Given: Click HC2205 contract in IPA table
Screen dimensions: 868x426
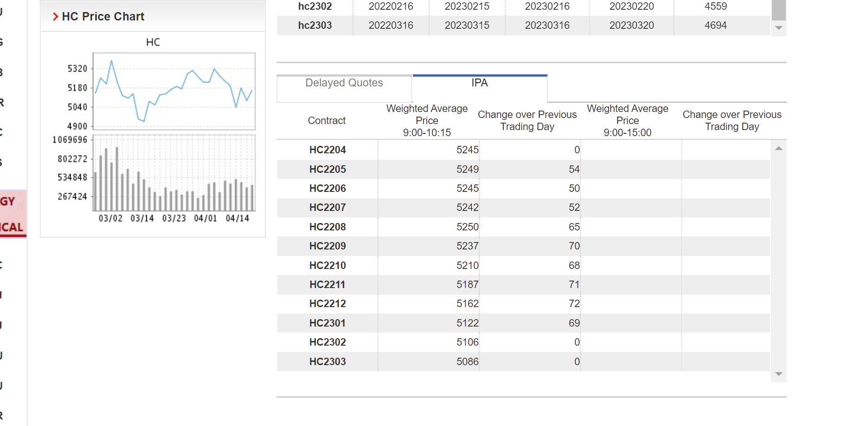Looking at the screenshot, I should point(327,170).
